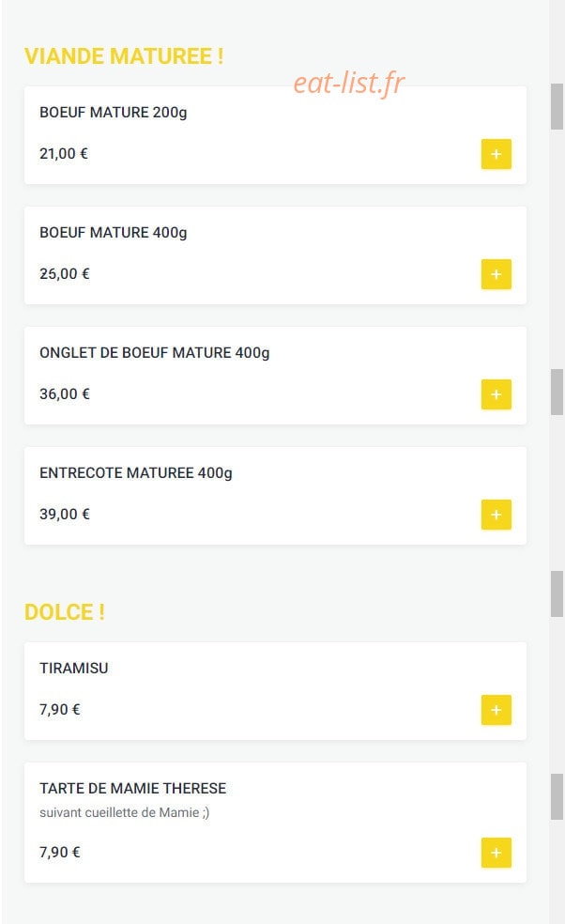This screenshot has width=565, height=924.
Task: Add BOEUF MATURE 400g with plus button
Action: click(496, 274)
